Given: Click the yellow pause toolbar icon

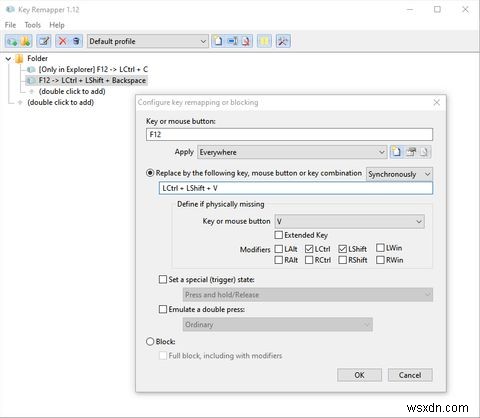Looking at the screenshot, I should [x=264, y=41].
